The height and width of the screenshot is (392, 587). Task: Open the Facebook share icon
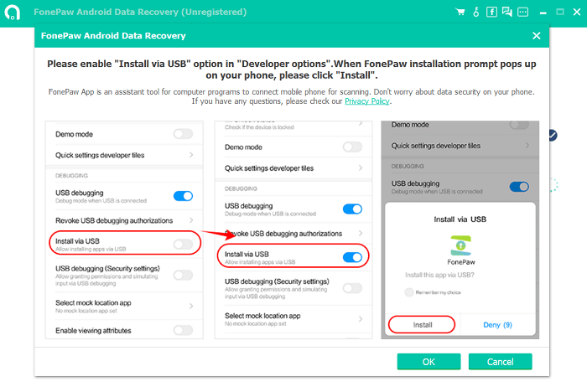[x=491, y=12]
